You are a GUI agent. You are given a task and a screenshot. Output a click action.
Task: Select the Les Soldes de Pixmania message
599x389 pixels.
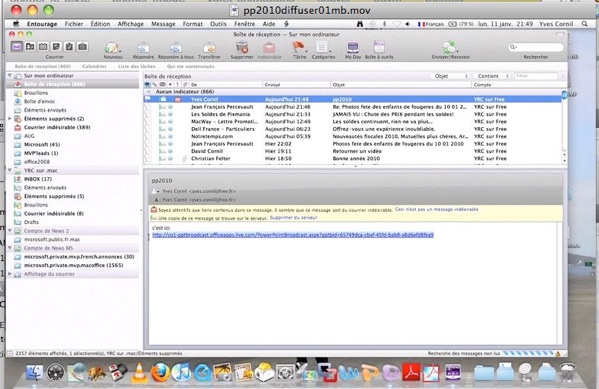tap(353, 114)
